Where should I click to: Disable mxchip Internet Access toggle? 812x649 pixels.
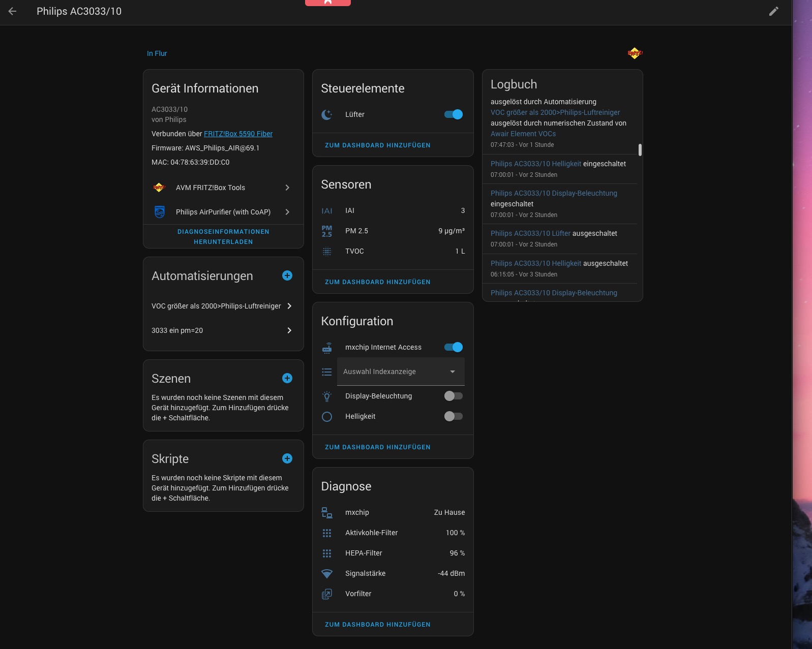(453, 347)
